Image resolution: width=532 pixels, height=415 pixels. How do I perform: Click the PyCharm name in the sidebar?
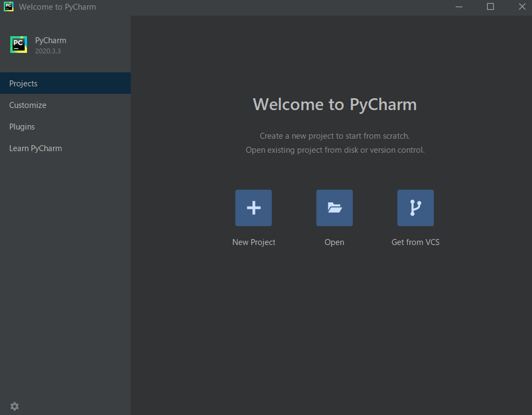[x=51, y=40]
